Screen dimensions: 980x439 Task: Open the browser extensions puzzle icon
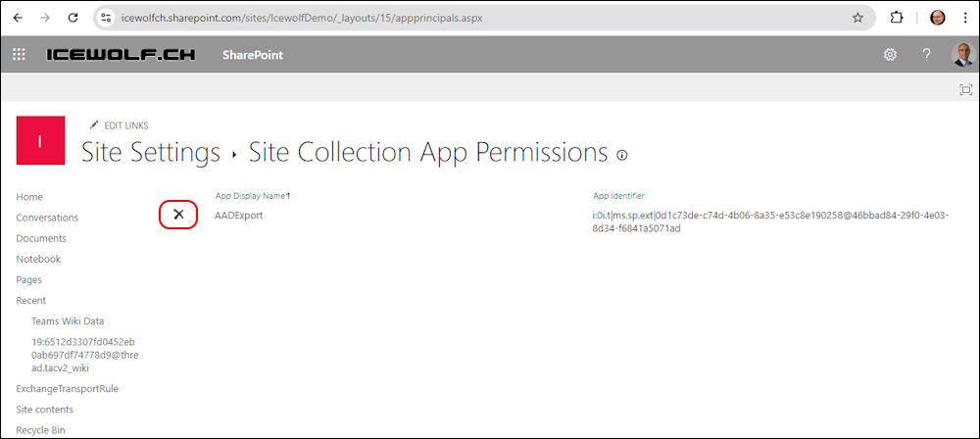point(897,19)
